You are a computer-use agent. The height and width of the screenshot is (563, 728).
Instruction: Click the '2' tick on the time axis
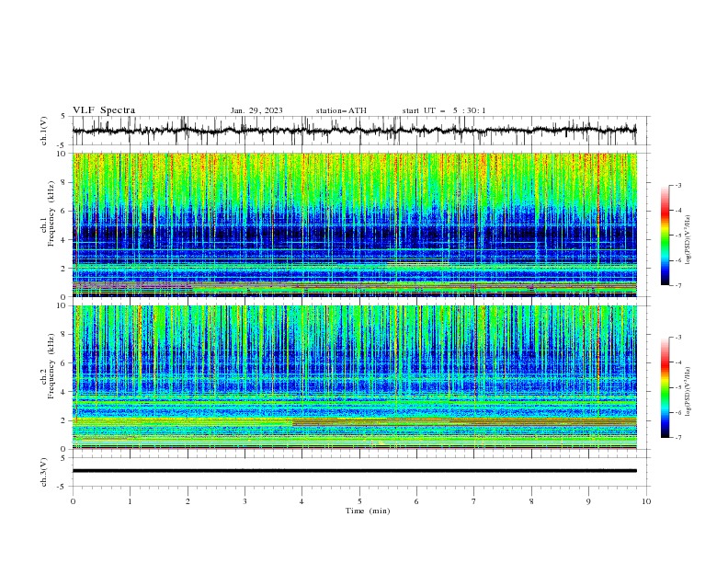click(x=188, y=501)
